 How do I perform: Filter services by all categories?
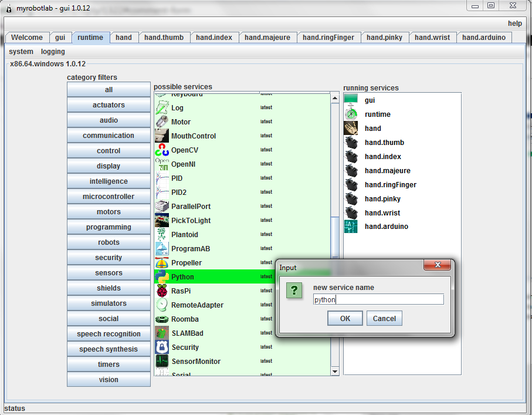click(109, 90)
